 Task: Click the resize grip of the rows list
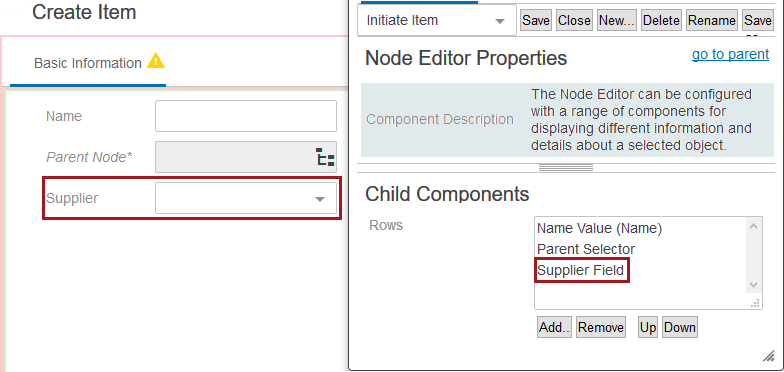[x=755, y=304]
